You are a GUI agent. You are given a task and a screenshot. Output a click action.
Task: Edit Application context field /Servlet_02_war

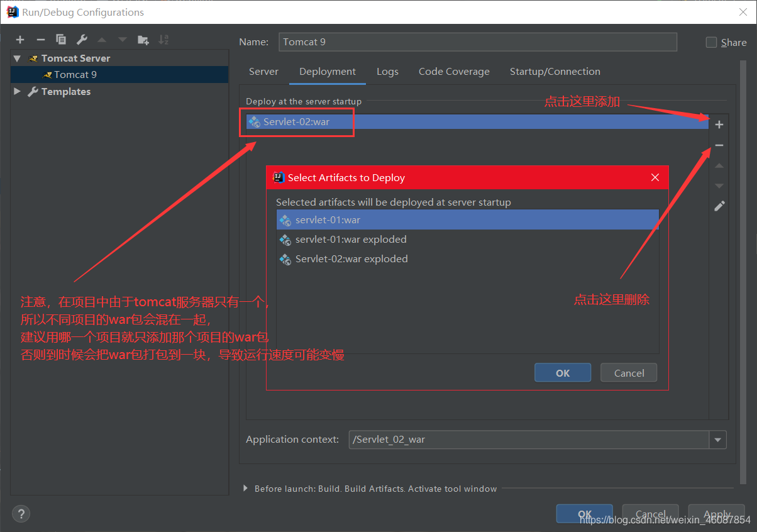click(529, 440)
